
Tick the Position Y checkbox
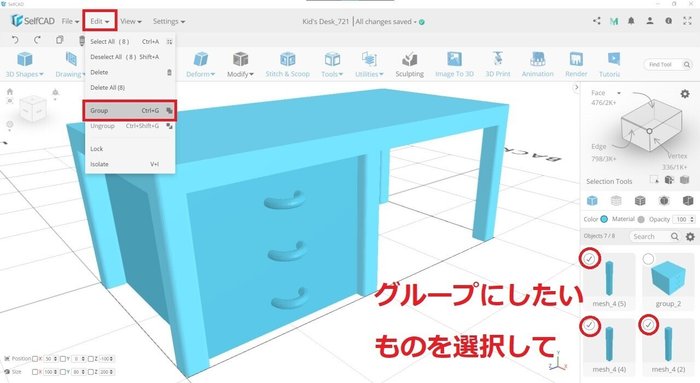[62, 358]
